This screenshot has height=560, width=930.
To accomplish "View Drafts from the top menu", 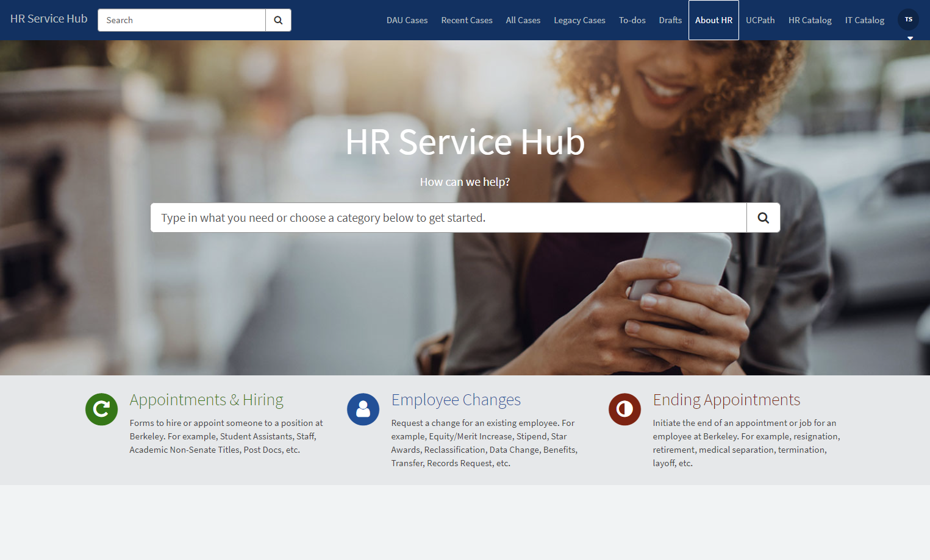I will 670,20.
